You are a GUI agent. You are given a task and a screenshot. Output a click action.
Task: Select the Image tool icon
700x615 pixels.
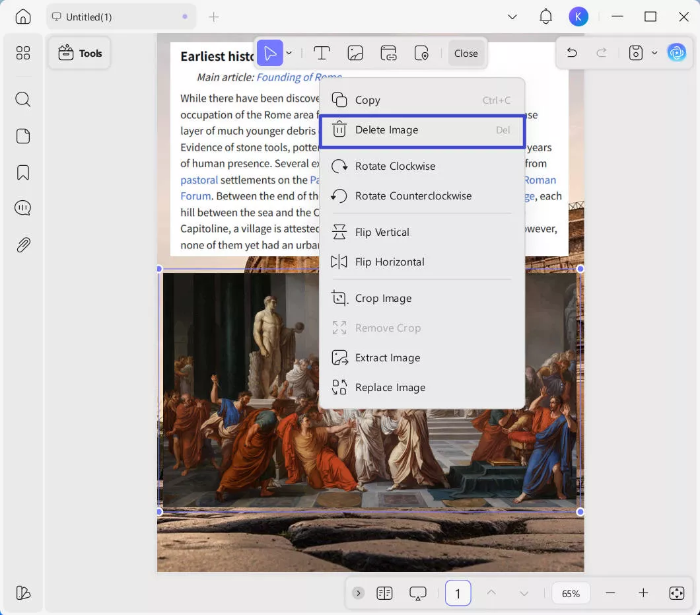tap(355, 53)
